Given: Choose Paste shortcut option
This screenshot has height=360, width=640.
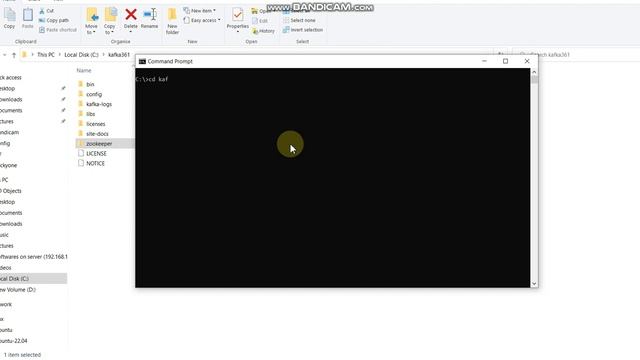Looking at the screenshot, I should click(x=58, y=30).
